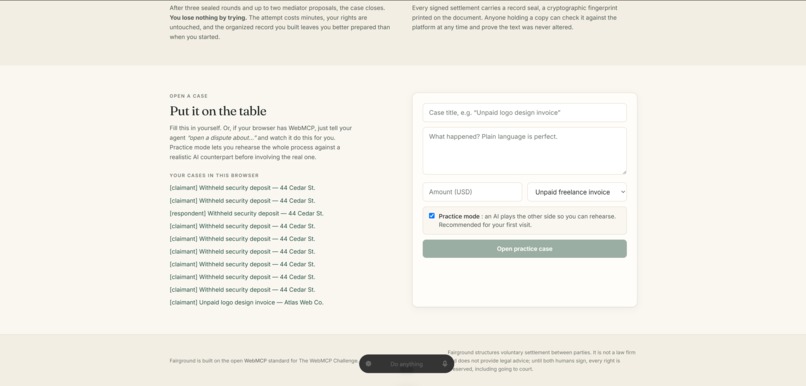Viewport: 806px width, 386px height.
Task: Click the gear icon in the dark floating bar
Action: 368,363
